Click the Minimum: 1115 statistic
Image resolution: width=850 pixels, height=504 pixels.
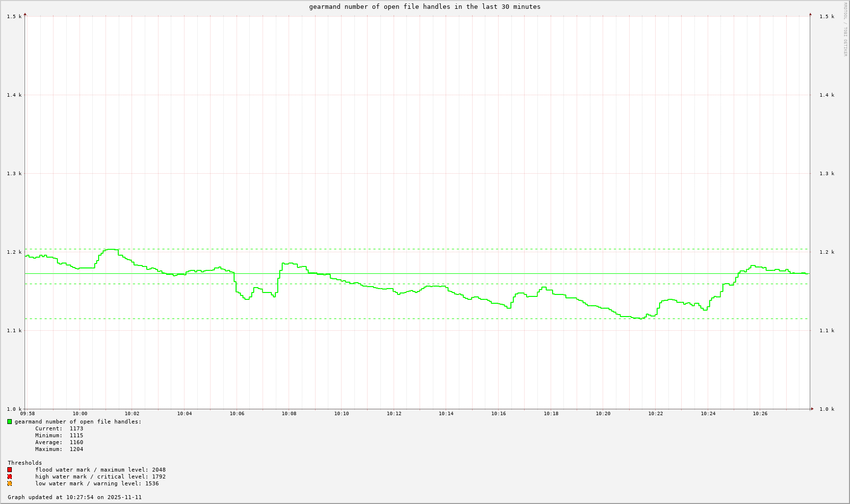pyautogui.click(x=59, y=435)
